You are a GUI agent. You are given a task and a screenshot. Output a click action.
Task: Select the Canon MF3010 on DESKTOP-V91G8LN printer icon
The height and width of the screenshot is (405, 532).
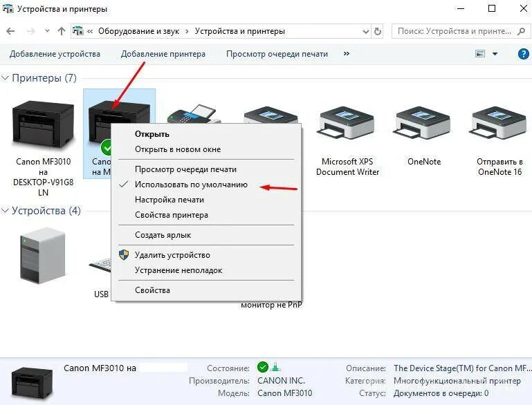[x=43, y=125]
